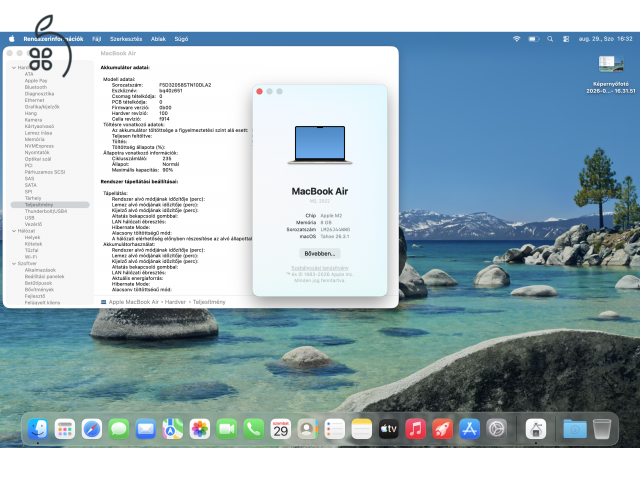Image resolution: width=640 pixels, height=480 pixels.
Task: Select Bluetooth in the sidebar
Action: (x=36, y=87)
